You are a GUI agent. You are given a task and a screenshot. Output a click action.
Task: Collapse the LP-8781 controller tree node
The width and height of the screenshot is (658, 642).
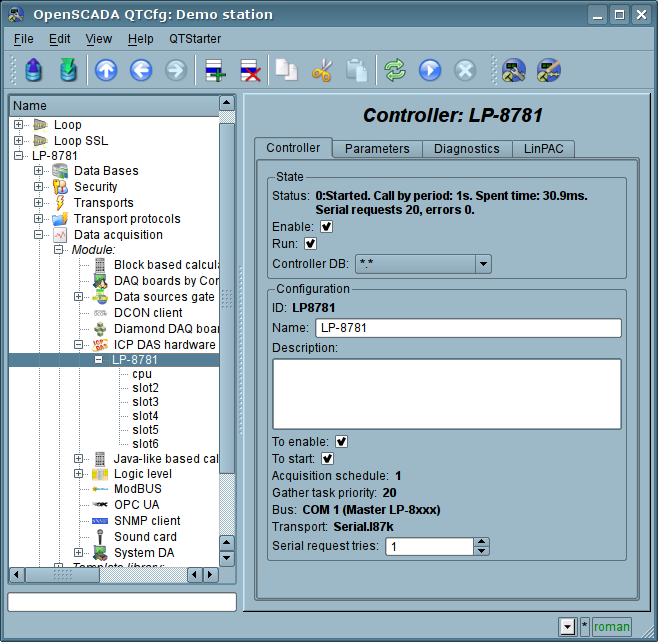99,360
